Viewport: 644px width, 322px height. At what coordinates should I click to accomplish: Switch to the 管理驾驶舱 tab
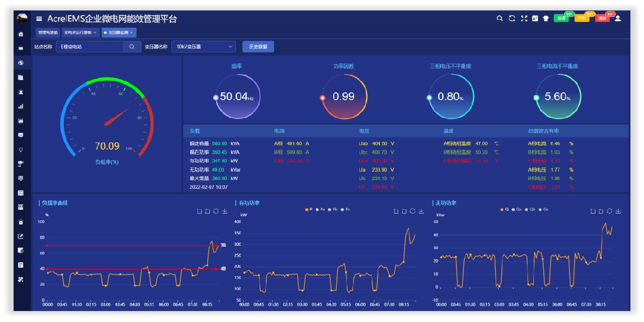[48, 32]
